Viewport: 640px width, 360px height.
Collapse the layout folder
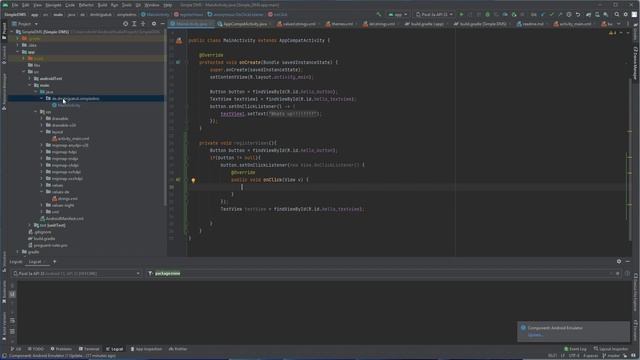[42, 132]
